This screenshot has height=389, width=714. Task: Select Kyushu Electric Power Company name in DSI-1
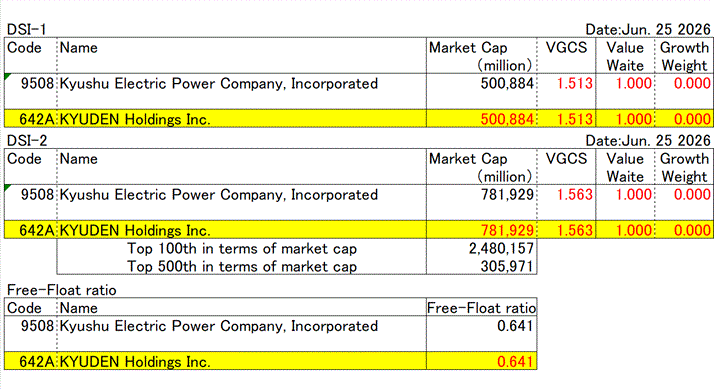pyautogui.click(x=219, y=83)
